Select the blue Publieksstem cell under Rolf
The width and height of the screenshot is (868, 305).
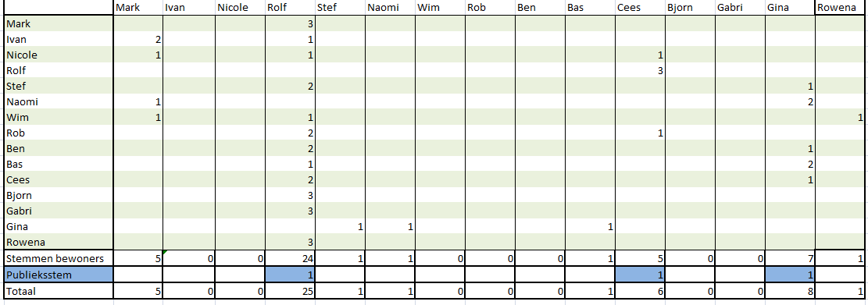tap(290, 275)
